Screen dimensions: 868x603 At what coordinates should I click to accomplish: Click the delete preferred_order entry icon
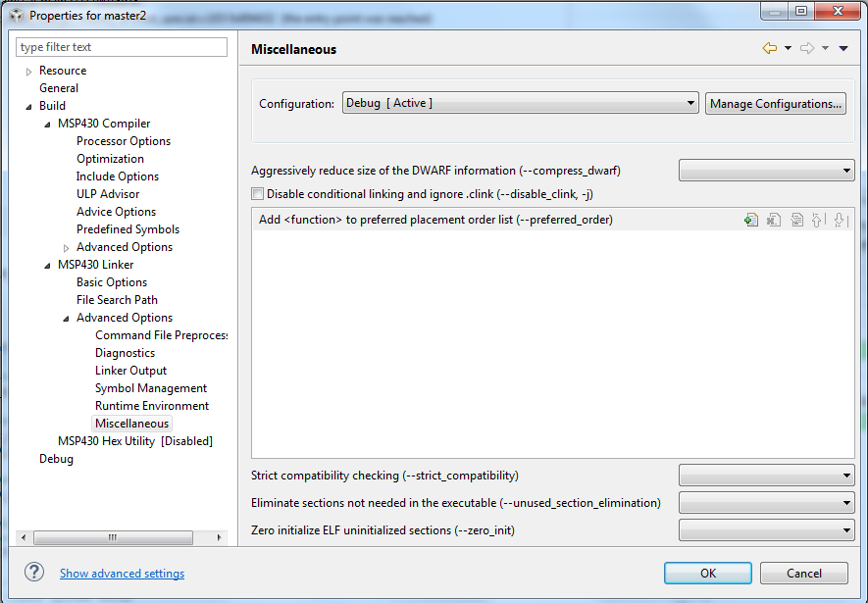point(774,220)
